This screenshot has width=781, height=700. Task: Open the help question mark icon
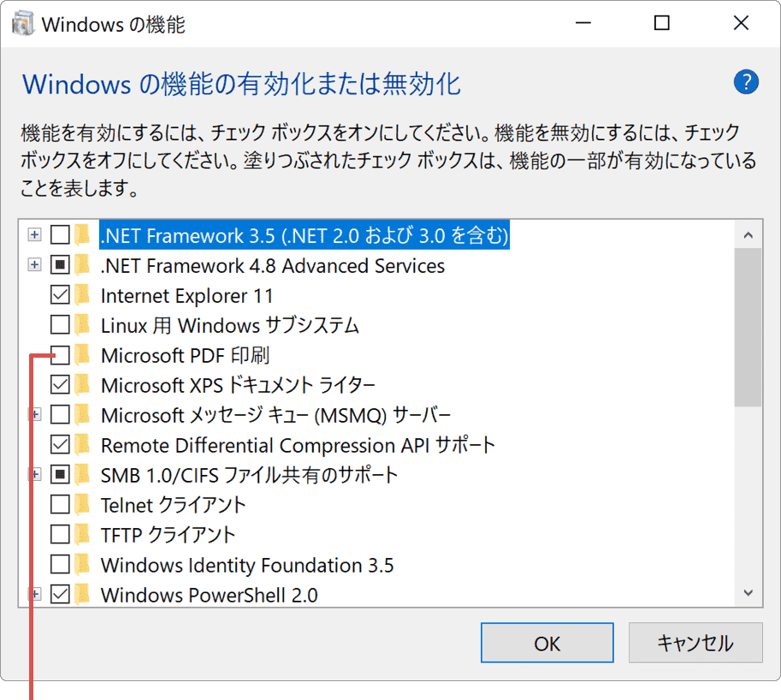pyautogui.click(x=745, y=82)
